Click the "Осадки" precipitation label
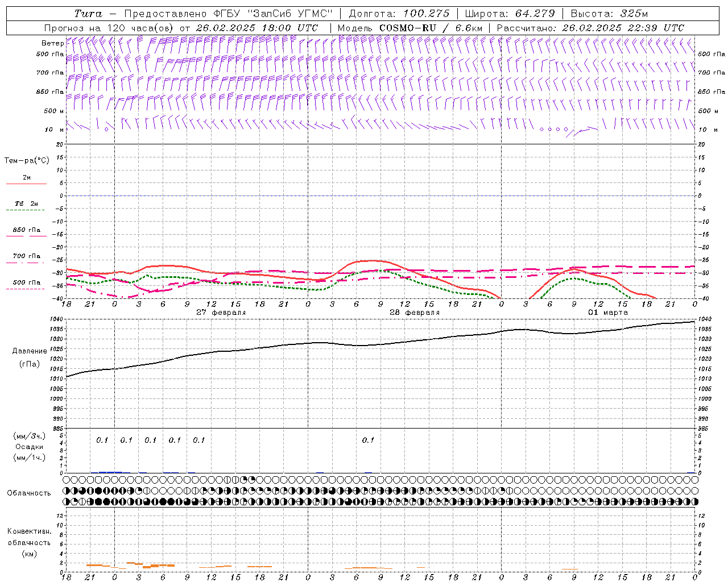This screenshot has width=728, height=582. [x=30, y=447]
